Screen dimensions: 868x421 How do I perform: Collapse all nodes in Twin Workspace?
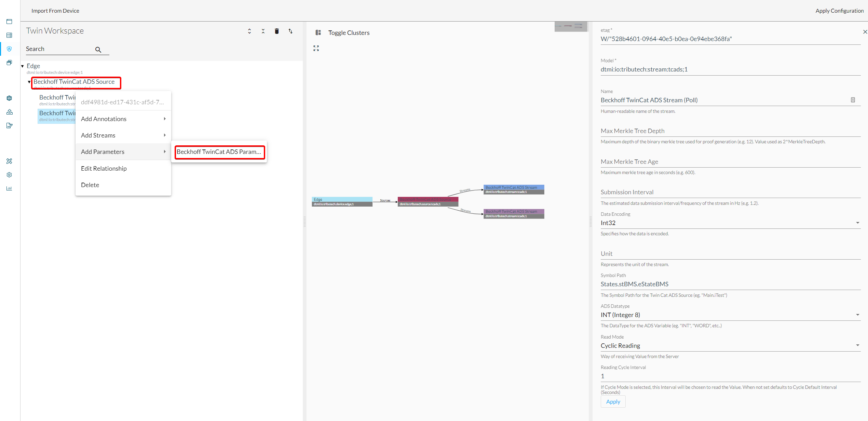(263, 31)
